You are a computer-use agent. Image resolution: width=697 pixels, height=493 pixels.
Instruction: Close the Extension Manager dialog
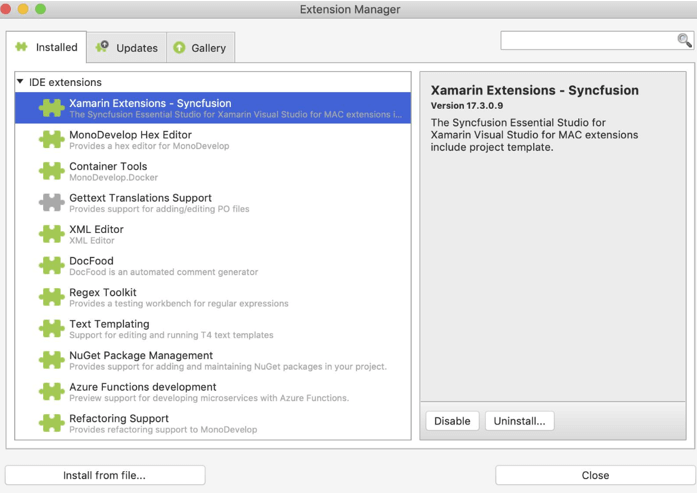595,475
